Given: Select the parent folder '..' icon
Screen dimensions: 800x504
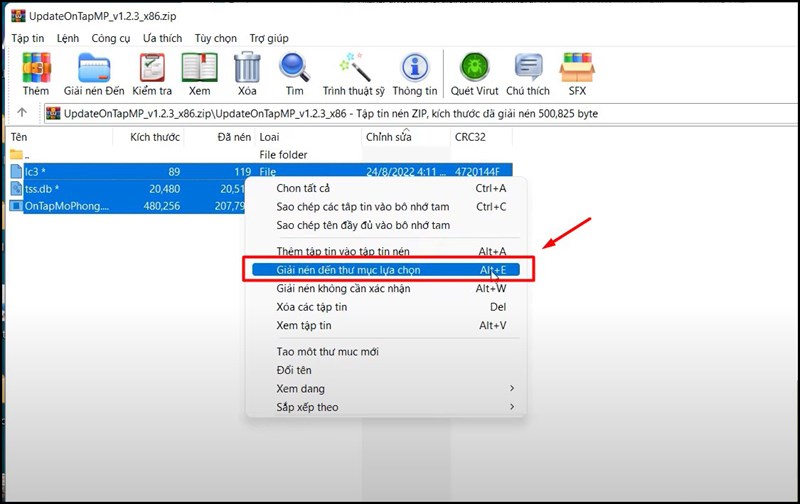Looking at the screenshot, I should [16, 155].
